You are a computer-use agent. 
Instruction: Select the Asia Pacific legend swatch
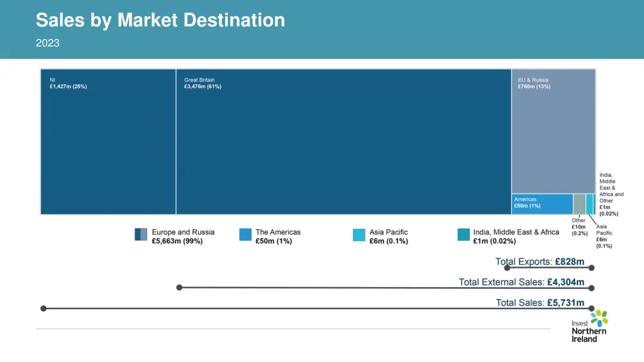tap(359, 234)
